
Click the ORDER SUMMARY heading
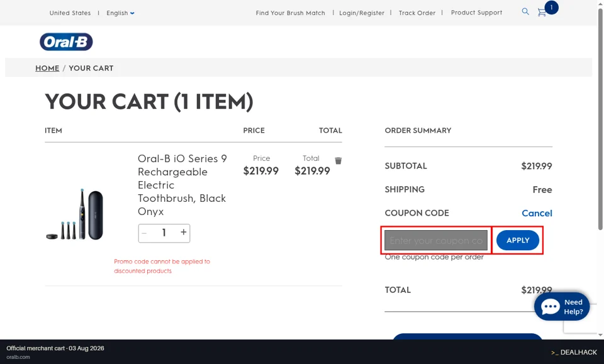[418, 130]
